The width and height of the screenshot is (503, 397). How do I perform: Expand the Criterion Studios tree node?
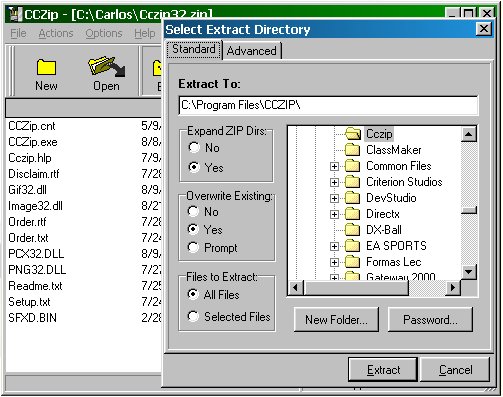coord(334,182)
